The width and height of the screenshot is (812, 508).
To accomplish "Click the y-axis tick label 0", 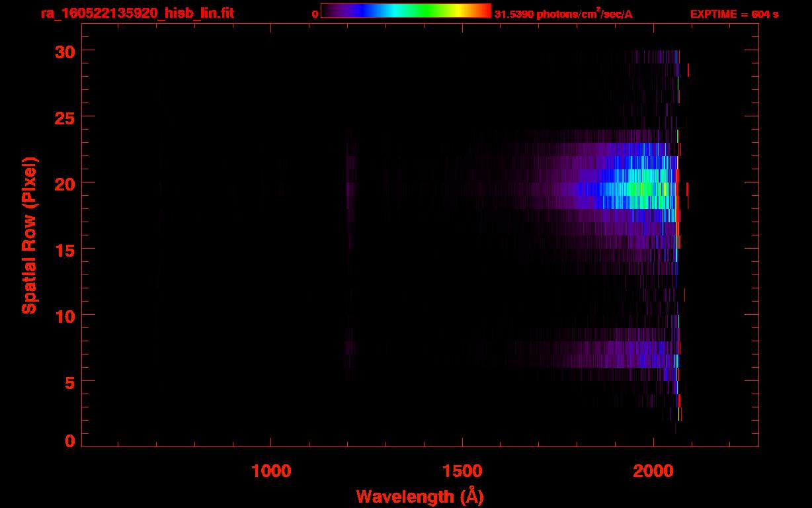I will point(69,441).
